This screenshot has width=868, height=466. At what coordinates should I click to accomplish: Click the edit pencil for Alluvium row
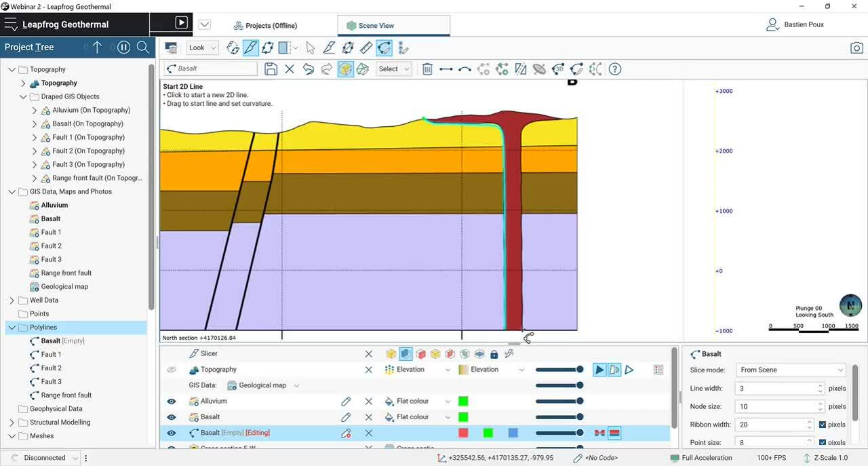click(x=346, y=401)
